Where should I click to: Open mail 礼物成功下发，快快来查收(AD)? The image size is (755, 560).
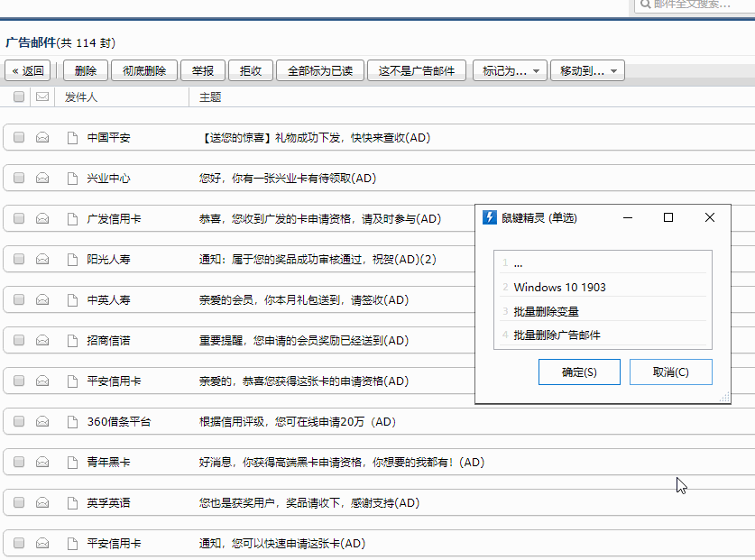point(315,138)
